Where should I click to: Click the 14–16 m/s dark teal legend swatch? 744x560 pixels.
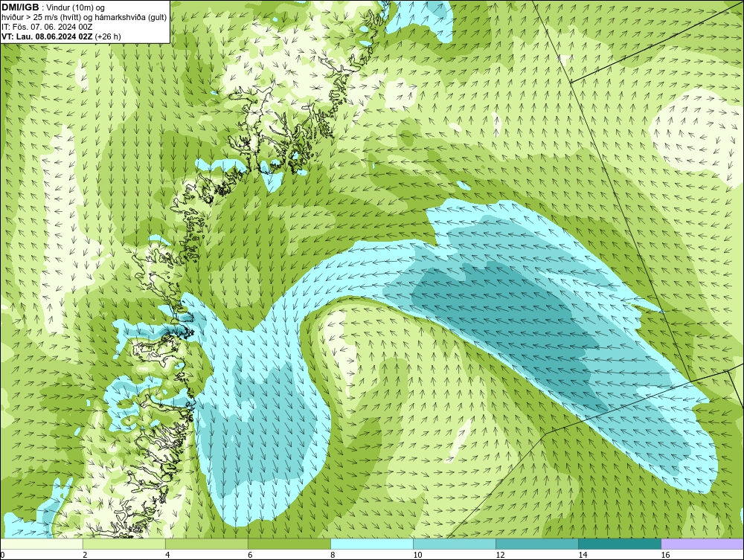(x=620, y=544)
